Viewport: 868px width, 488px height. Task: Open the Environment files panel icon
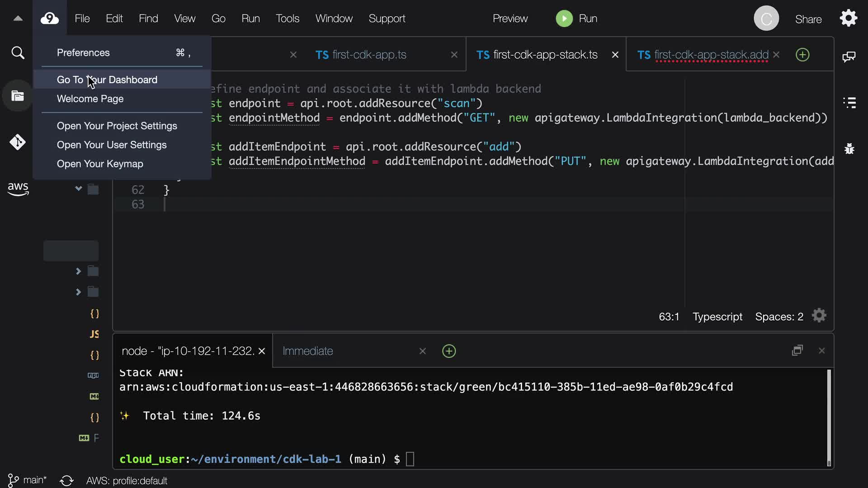point(18,96)
